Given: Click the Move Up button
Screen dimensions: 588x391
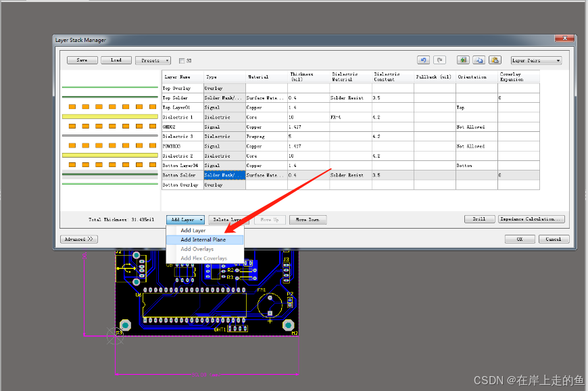Looking at the screenshot, I should point(270,220).
